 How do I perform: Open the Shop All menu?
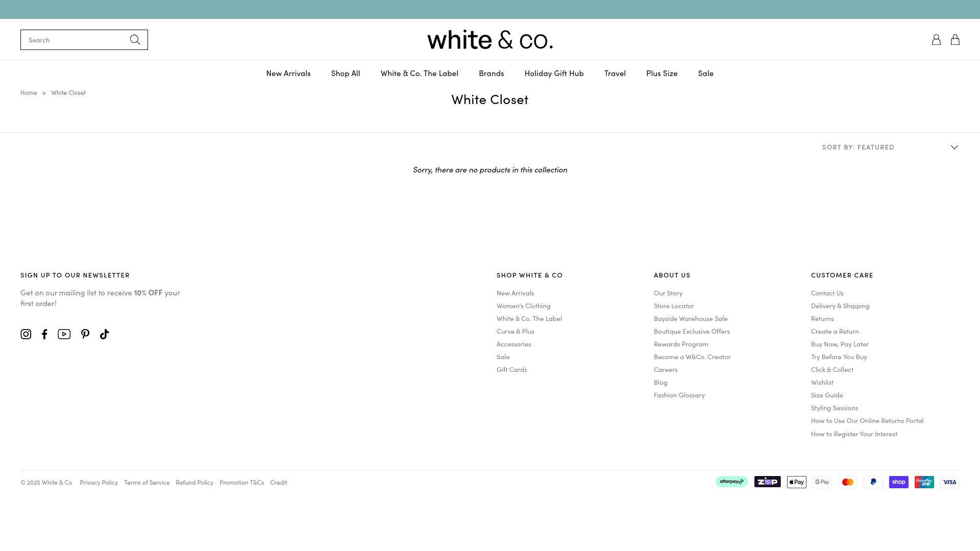(346, 73)
